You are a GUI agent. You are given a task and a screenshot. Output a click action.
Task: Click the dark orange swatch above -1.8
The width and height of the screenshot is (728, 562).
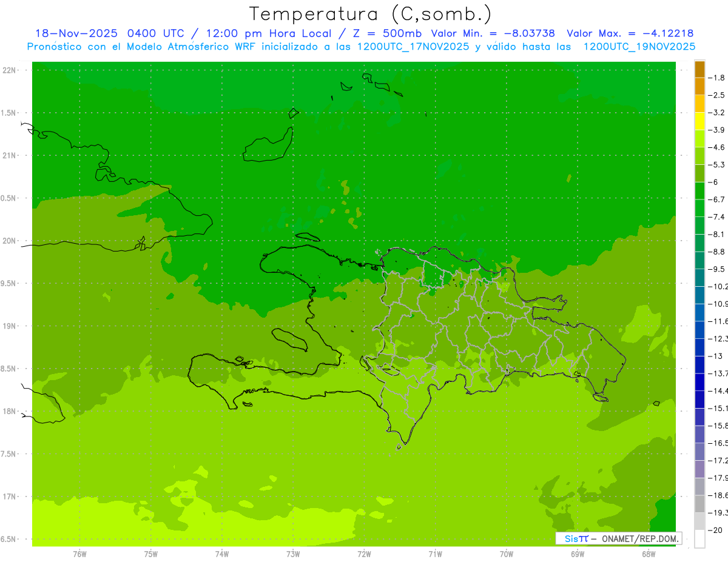(699, 69)
